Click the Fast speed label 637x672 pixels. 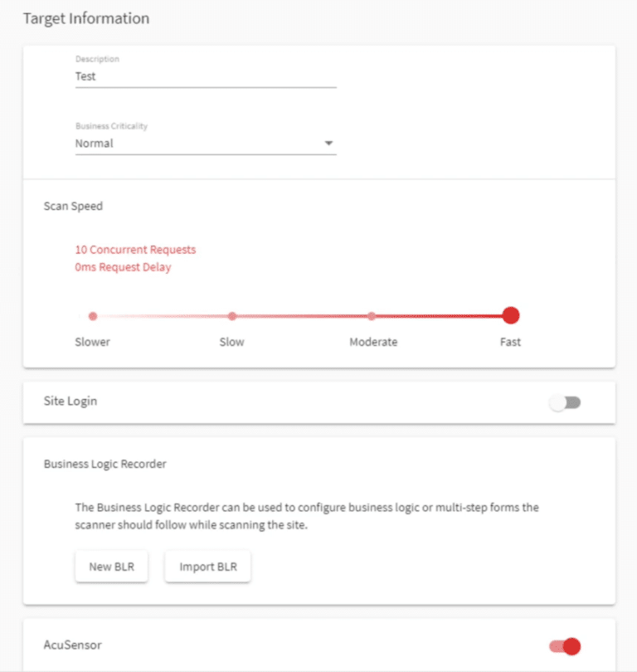(511, 342)
